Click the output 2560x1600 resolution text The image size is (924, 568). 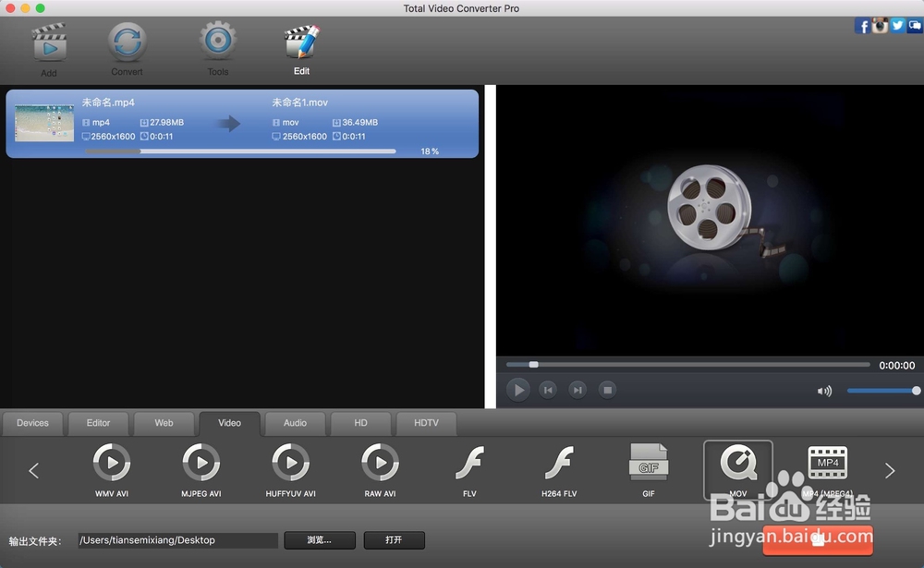coord(305,137)
